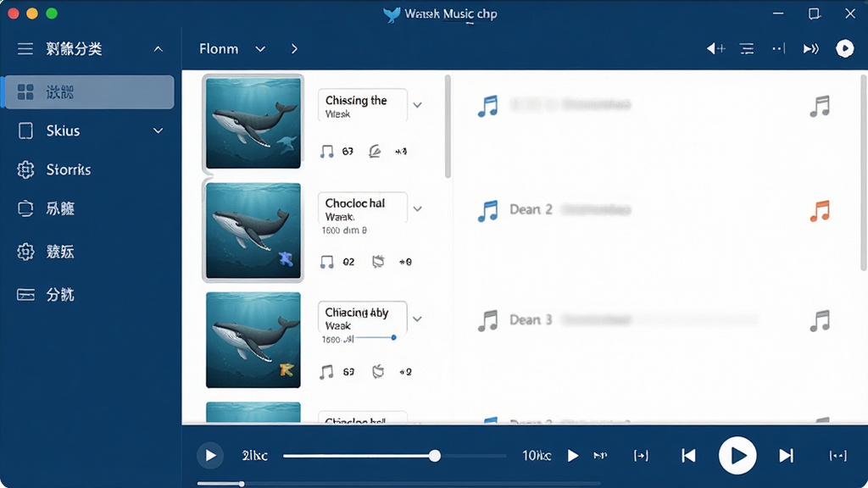Open the playlist queue list icon
868x488 pixels.
tap(747, 48)
